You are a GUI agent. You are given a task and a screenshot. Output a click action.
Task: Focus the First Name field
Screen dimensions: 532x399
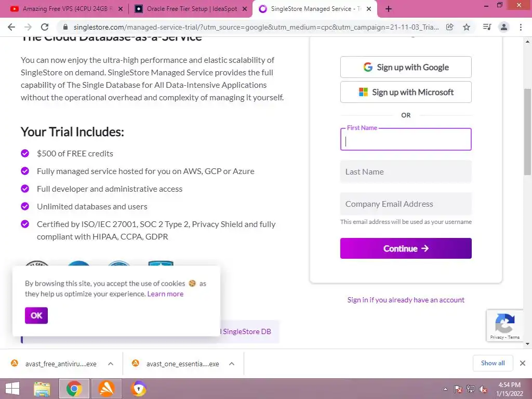[x=406, y=139]
